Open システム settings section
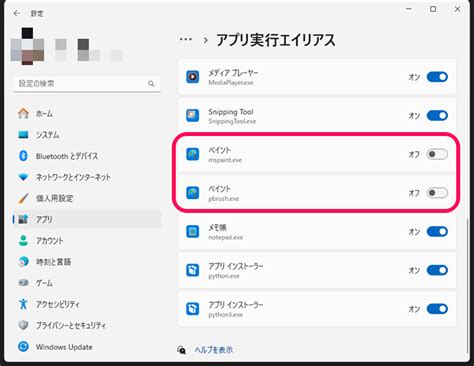 click(87, 135)
